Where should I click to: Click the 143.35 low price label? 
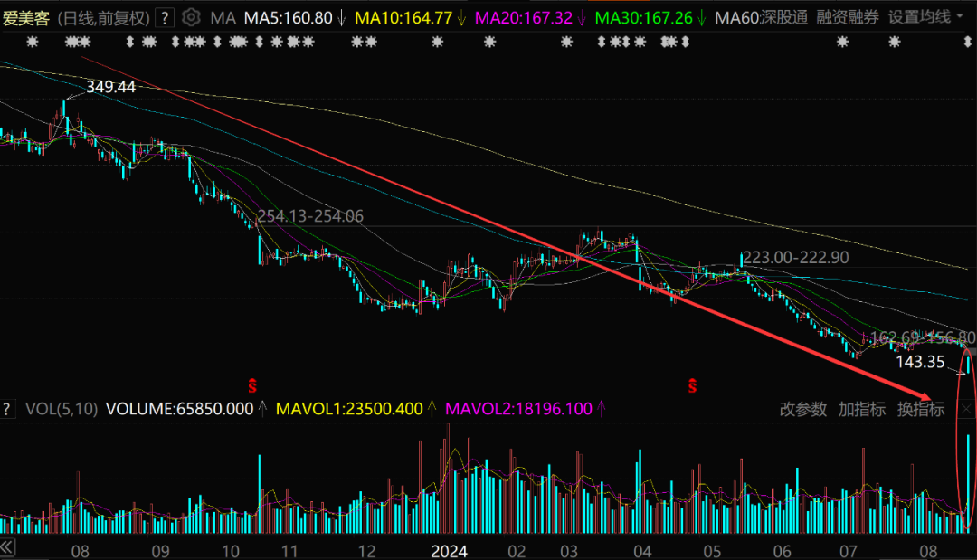(920, 362)
